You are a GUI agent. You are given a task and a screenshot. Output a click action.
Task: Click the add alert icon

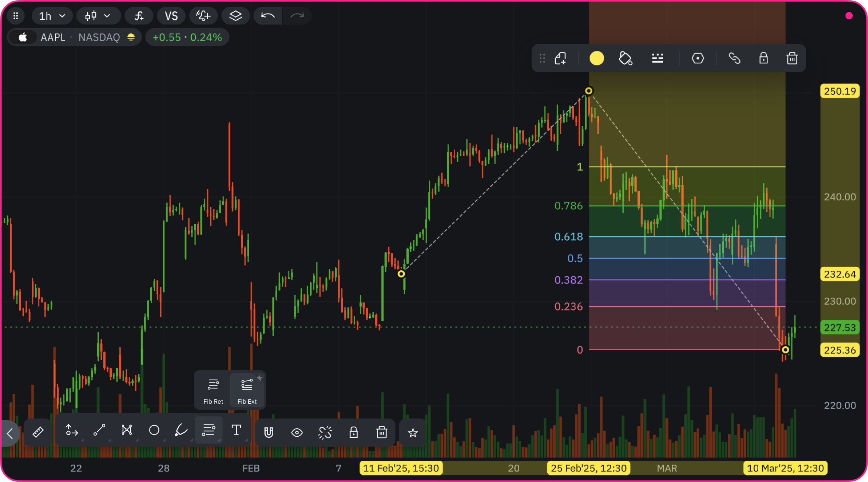(x=203, y=16)
